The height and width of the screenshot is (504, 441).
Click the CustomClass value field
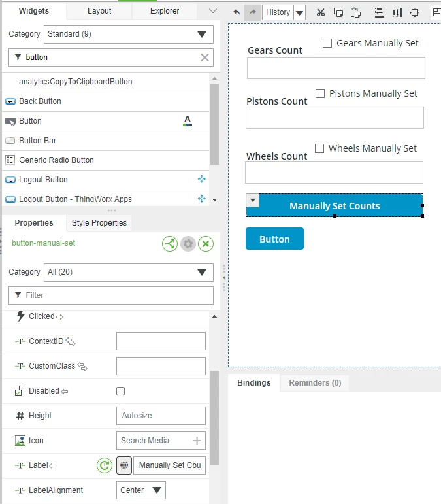coord(161,366)
